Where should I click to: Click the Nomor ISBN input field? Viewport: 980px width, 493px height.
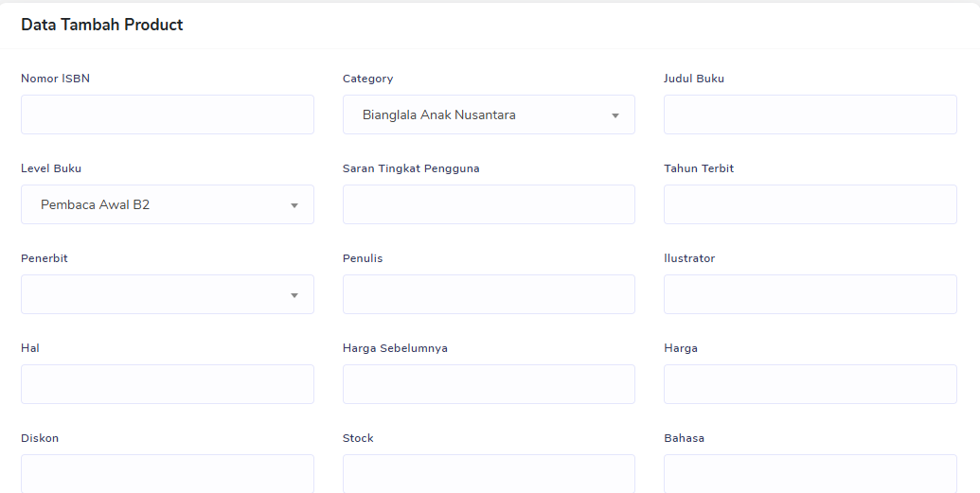click(167, 114)
